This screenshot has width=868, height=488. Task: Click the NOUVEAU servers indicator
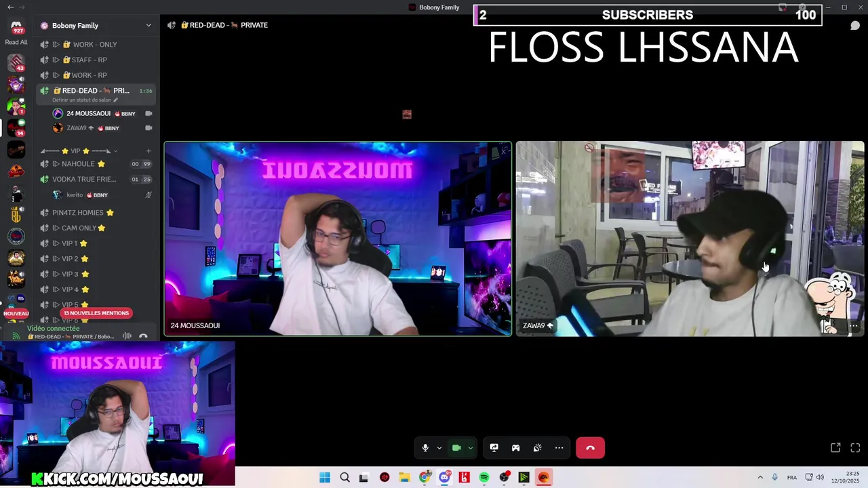click(16, 313)
